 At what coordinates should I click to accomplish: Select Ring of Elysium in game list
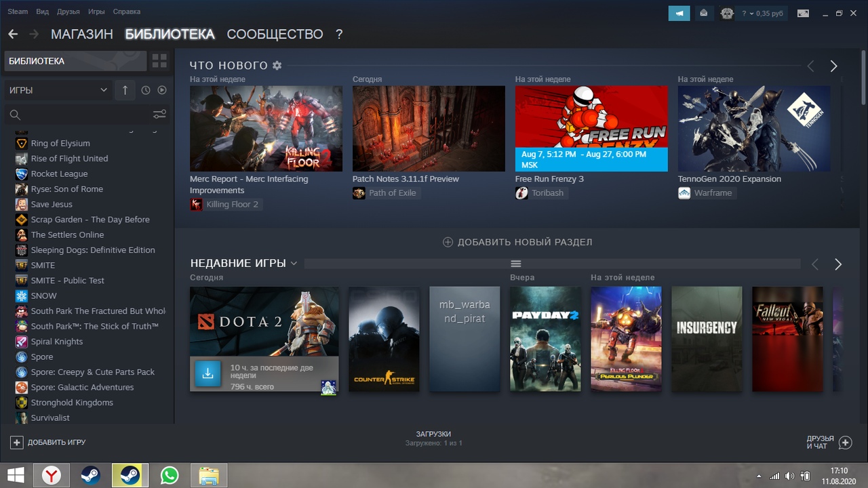click(60, 143)
